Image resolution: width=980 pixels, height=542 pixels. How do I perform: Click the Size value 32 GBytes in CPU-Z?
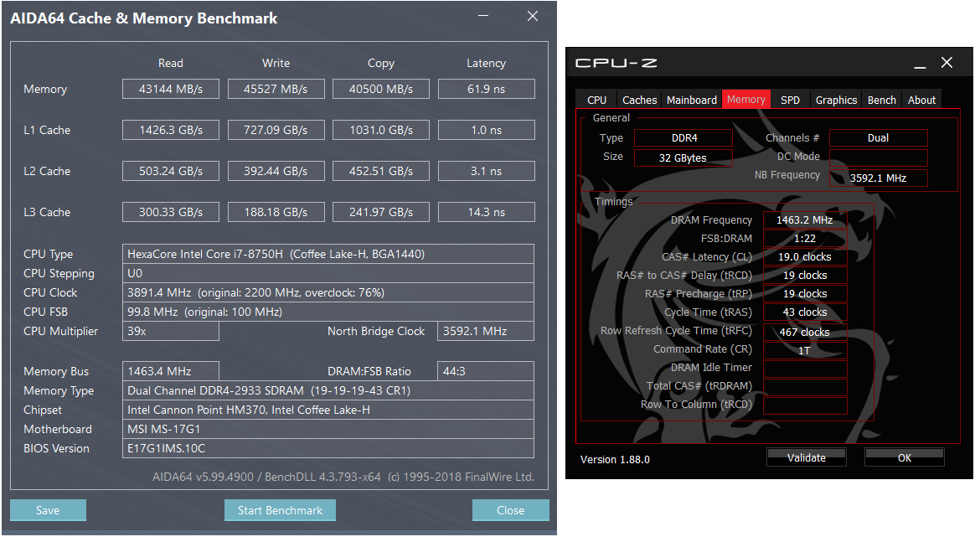tap(683, 157)
